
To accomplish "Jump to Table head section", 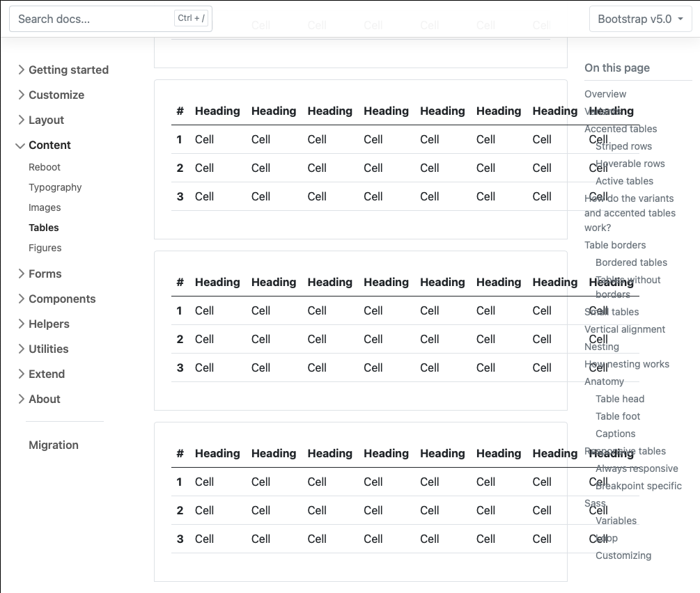I will pyautogui.click(x=620, y=399).
